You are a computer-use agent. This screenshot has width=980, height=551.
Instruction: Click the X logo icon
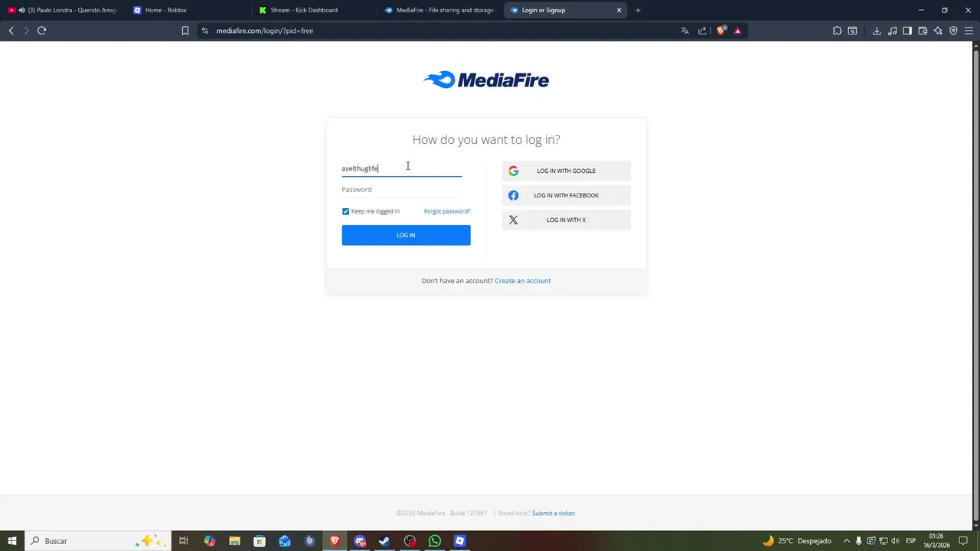[514, 220]
